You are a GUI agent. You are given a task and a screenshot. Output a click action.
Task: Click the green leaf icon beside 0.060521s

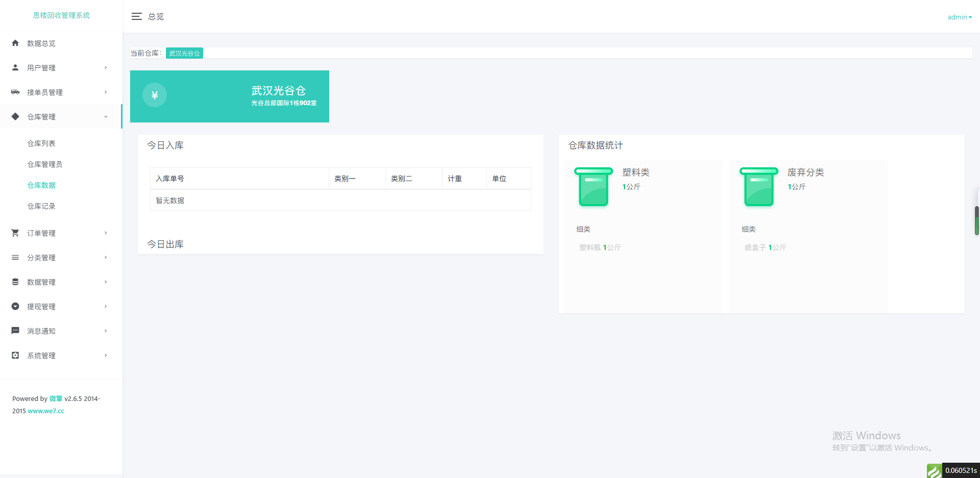pos(934,470)
